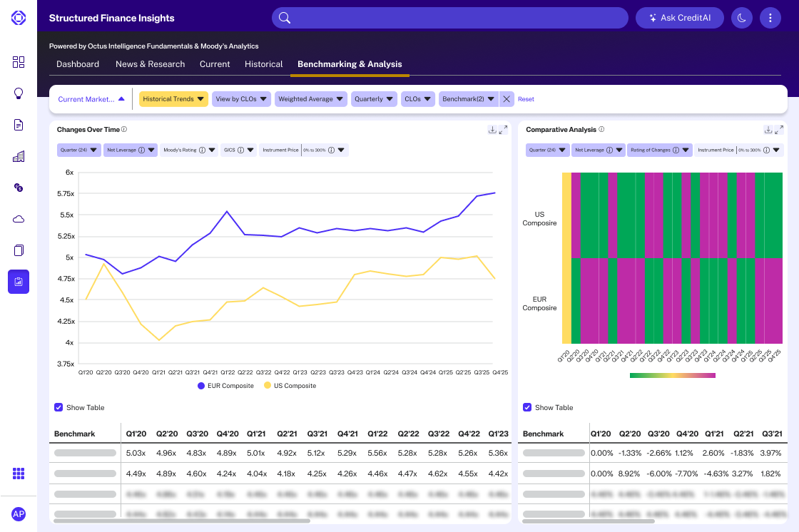Open the News & Research tab

tap(150, 63)
